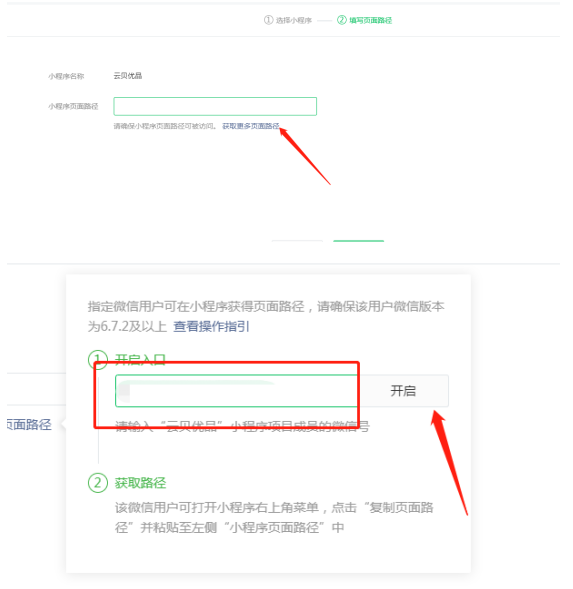Click the 开启入口 step heading
Image resolution: width=573 pixels, height=589 pixels.
click(x=140, y=359)
